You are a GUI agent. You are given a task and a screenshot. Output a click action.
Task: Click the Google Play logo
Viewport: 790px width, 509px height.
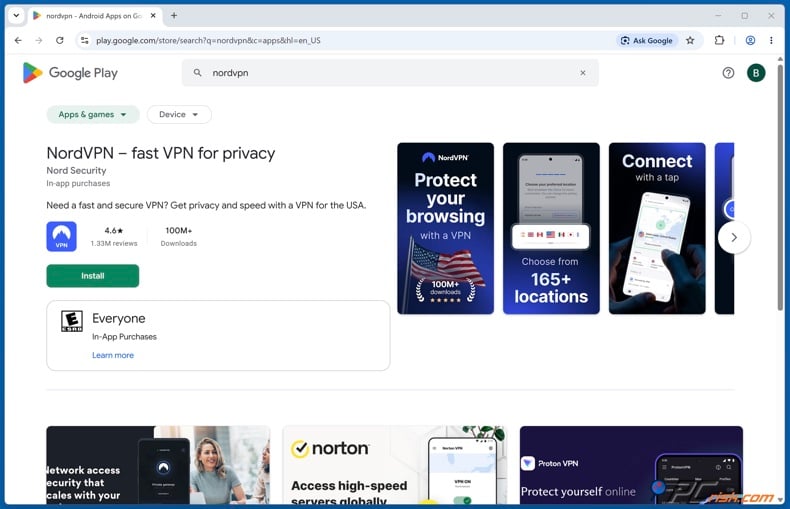tap(70, 73)
